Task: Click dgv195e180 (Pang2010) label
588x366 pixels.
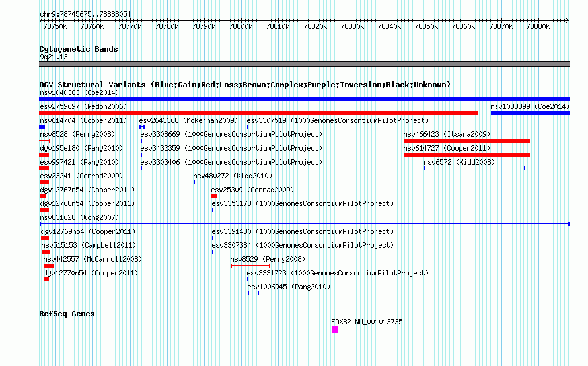Action: [x=81, y=148]
